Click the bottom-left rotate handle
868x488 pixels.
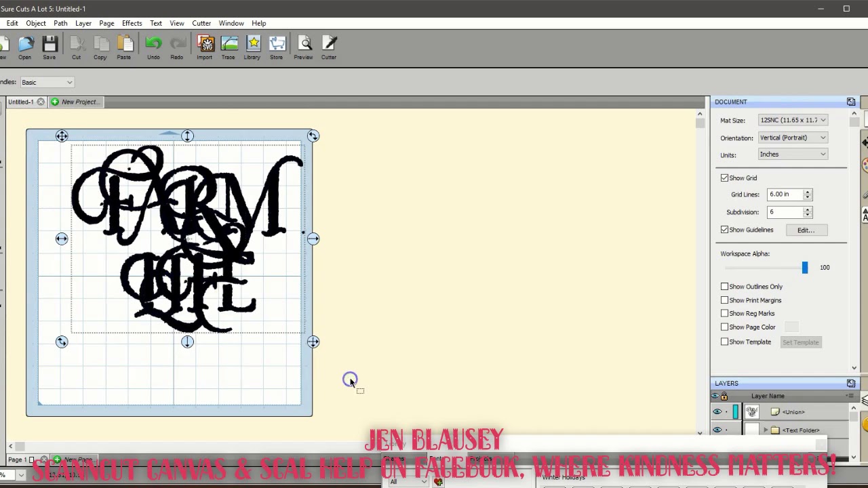(62, 342)
